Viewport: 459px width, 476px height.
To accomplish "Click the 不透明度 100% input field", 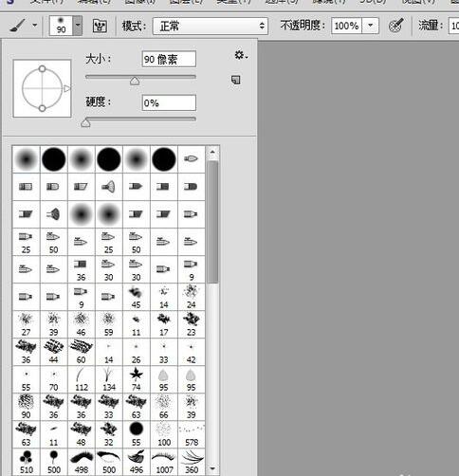I will pos(346,26).
